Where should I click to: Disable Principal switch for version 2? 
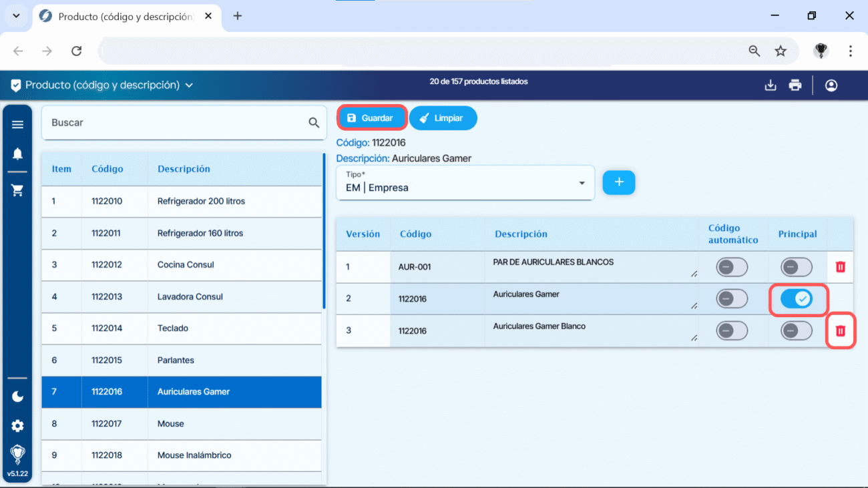click(797, 299)
